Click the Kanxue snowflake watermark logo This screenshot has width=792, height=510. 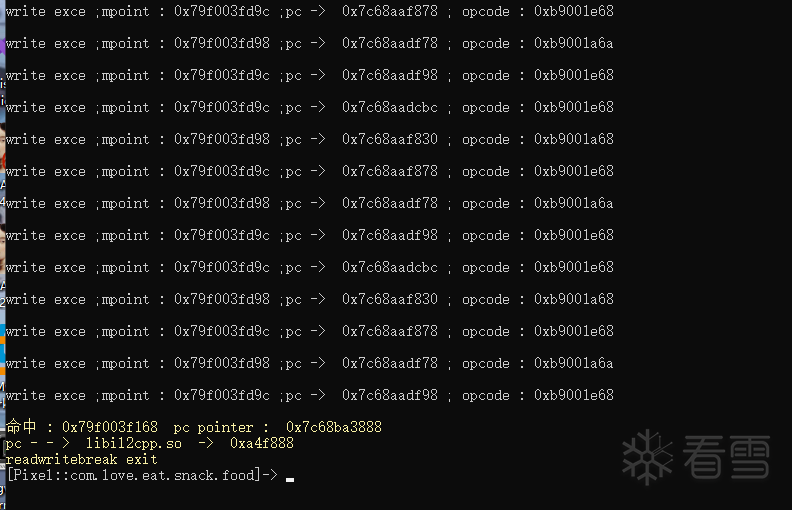coord(648,457)
